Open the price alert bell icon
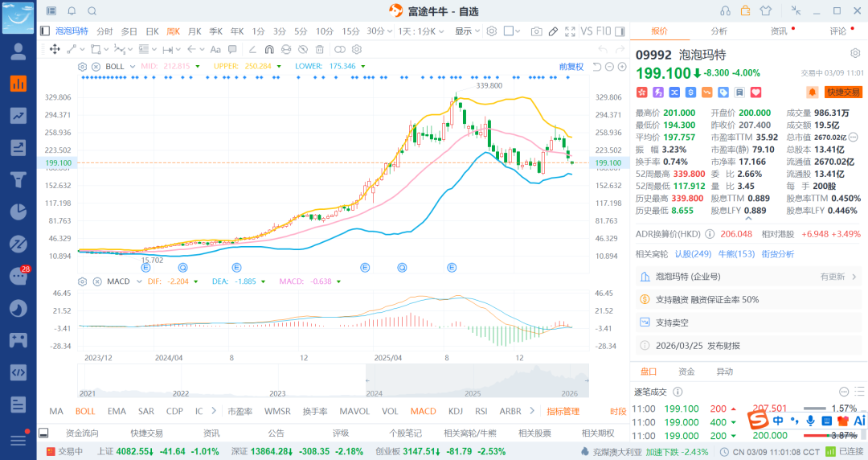 pos(813,92)
